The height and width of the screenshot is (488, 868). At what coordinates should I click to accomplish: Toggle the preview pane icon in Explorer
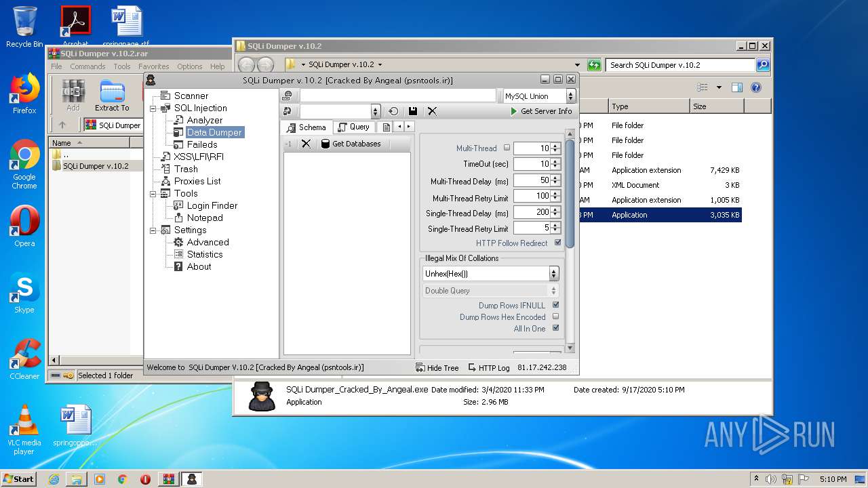(737, 87)
